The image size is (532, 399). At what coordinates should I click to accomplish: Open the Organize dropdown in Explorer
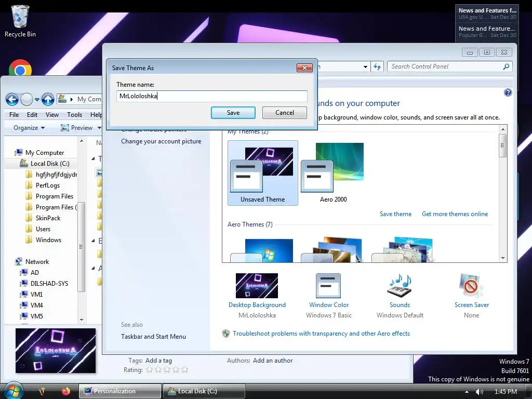coord(29,128)
